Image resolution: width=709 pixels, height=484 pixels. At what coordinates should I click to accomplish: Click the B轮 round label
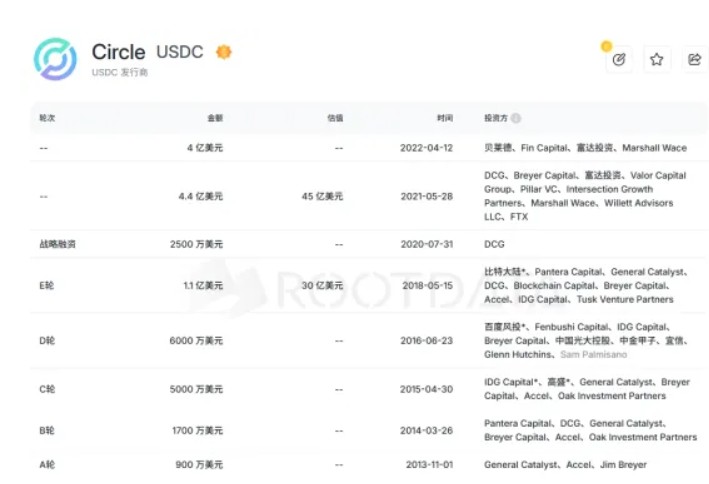[47, 431]
